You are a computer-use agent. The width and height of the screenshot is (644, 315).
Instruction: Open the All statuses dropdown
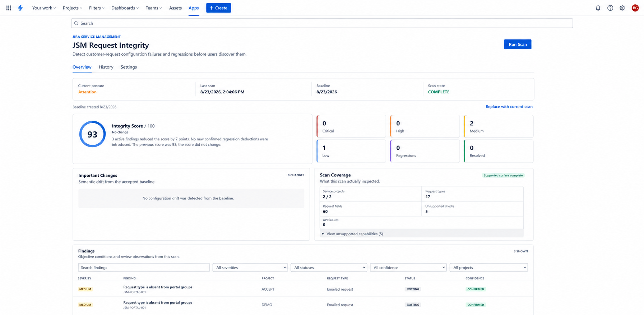pos(329,268)
